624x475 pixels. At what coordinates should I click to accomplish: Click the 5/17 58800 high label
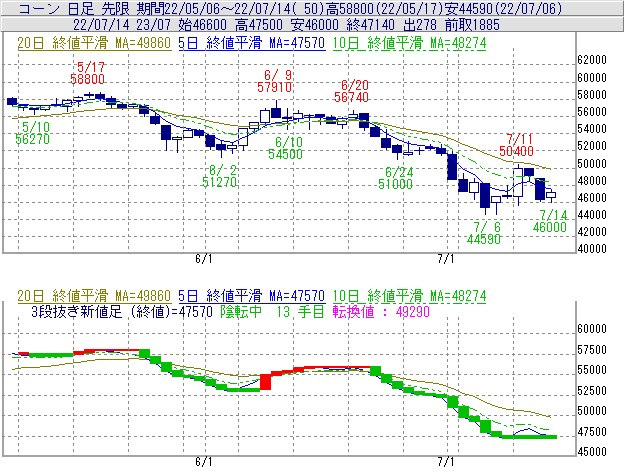point(88,73)
